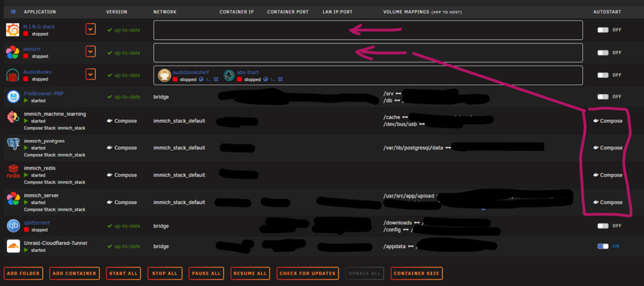Click the /downloads volume path for qbittorrent
The width and height of the screenshot is (644, 286).
397,223
